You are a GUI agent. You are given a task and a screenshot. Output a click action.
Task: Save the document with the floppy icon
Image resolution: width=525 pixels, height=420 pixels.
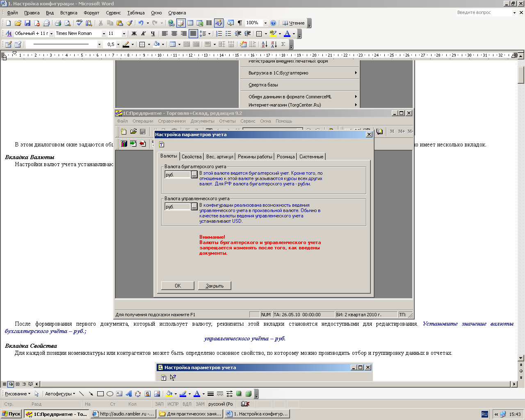point(27,23)
